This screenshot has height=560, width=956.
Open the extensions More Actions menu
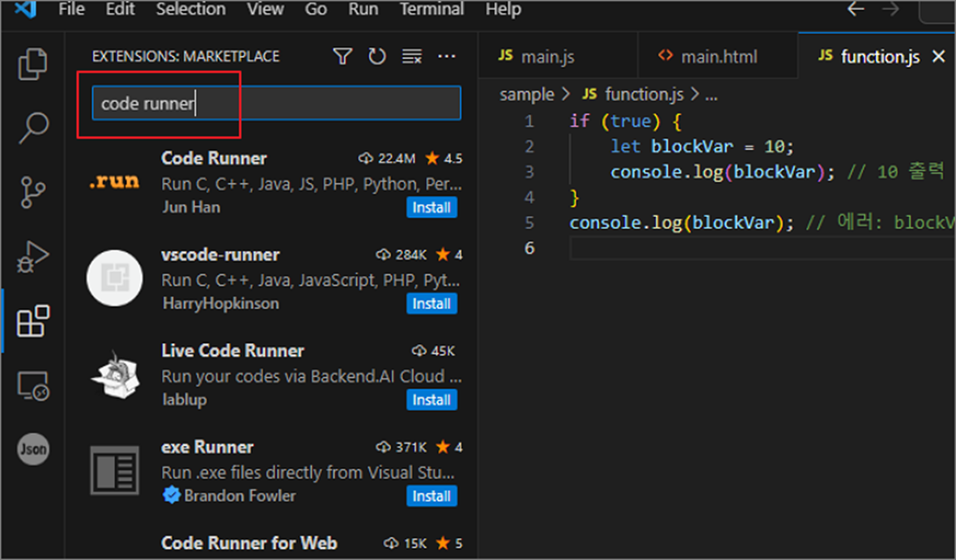[447, 57]
